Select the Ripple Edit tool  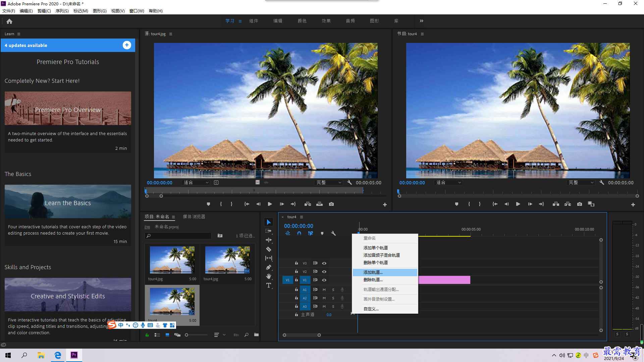click(269, 240)
